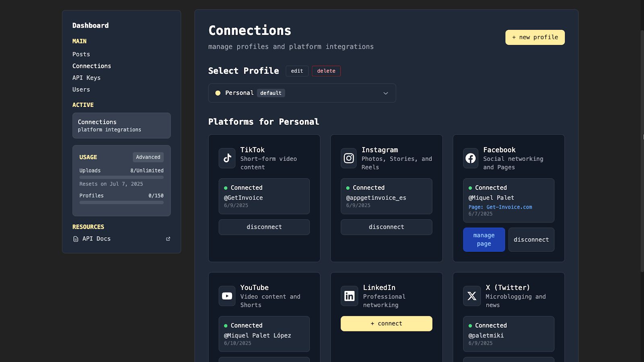Click the LinkedIn logo icon
Screen dimensions: 644x362
[349, 296]
